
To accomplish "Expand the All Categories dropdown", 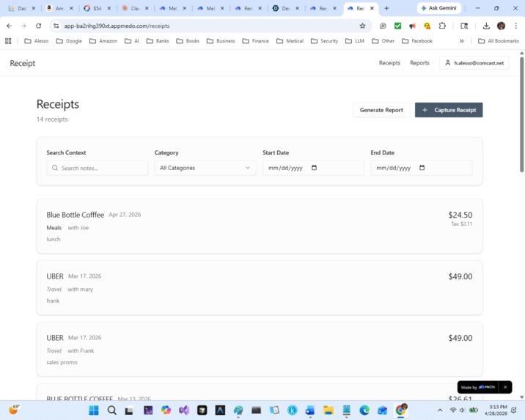I will pyautogui.click(x=205, y=168).
